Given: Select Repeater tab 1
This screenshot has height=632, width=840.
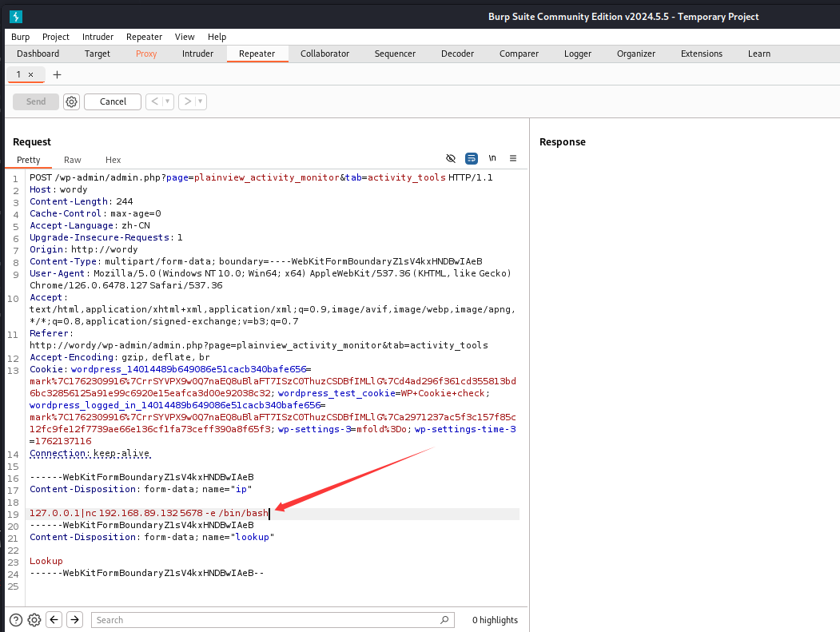Looking at the screenshot, I should [x=18, y=74].
